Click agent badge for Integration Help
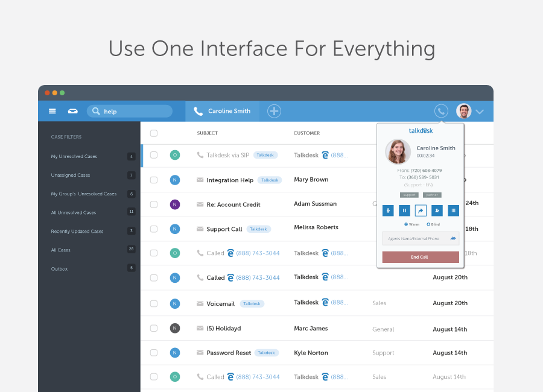 pyautogui.click(x=175, y=180)
